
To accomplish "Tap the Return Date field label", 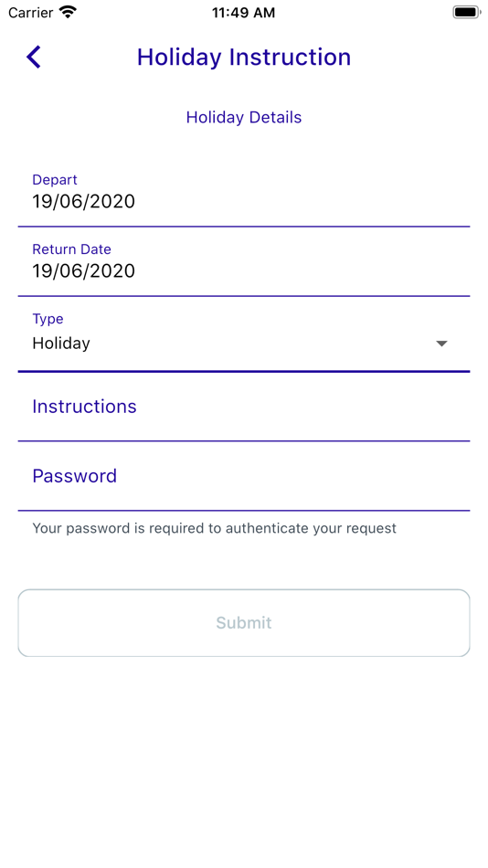I will coord(71,249).
